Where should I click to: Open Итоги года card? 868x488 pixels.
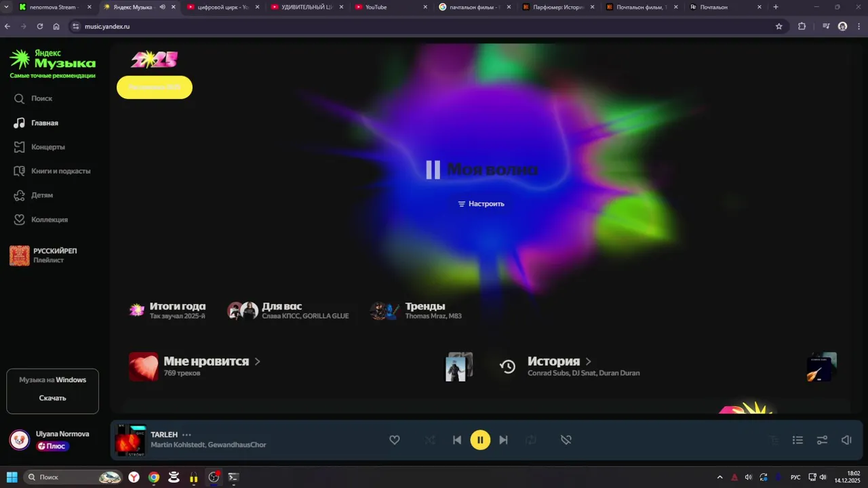167,310
